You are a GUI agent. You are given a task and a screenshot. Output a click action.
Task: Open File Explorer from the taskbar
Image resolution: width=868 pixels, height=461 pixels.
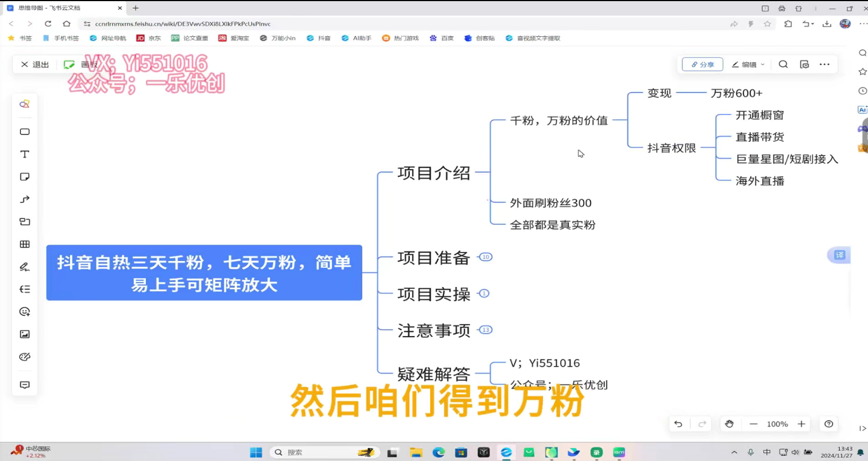(416, 453)
